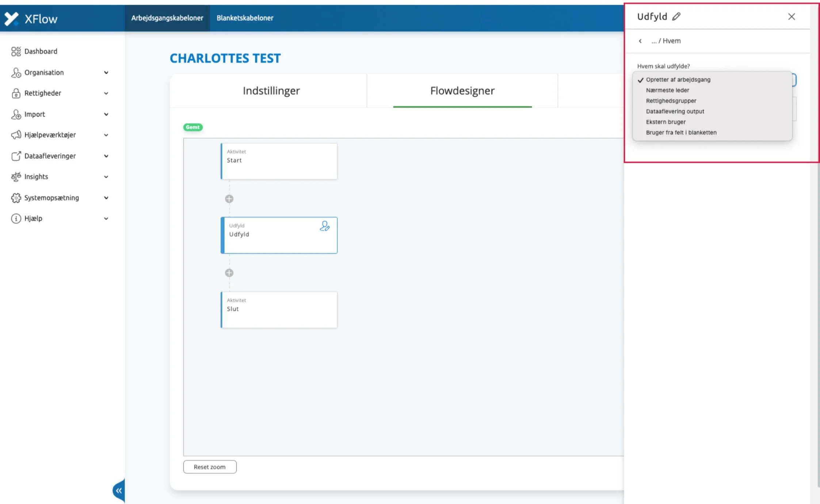Screen dimensions: 820x504
Task: Collapse the sidebar with the double-arrow icon
Action: tap(119, 490)
